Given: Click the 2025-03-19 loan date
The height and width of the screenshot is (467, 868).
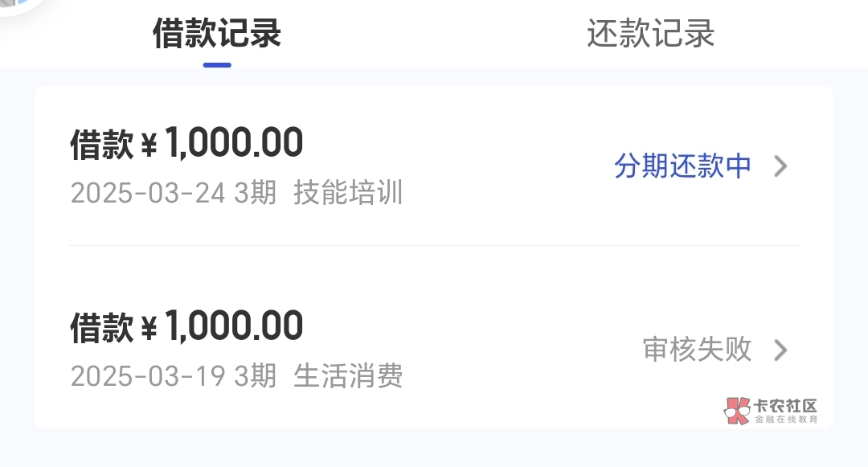Looking at the screenshot, I should tap(148, 376).
